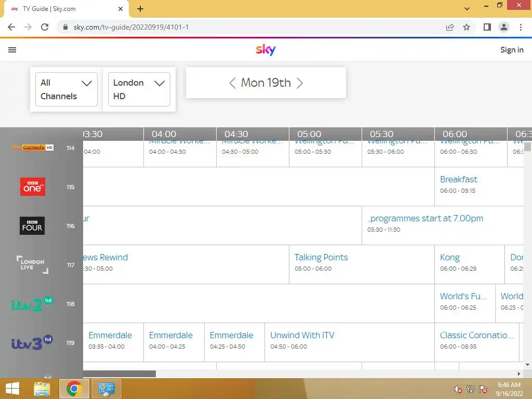
Task: Open browser side panel icon
Action: coord(487,27)
